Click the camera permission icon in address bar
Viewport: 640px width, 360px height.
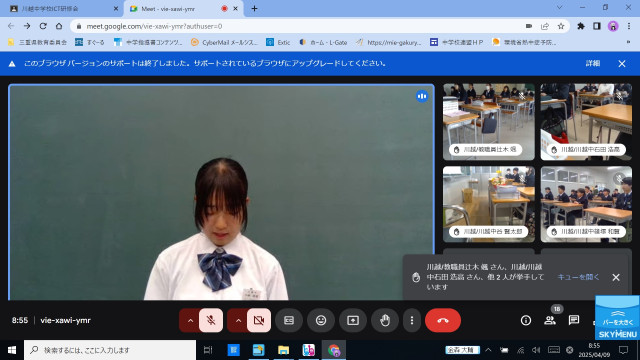point(529,26)
